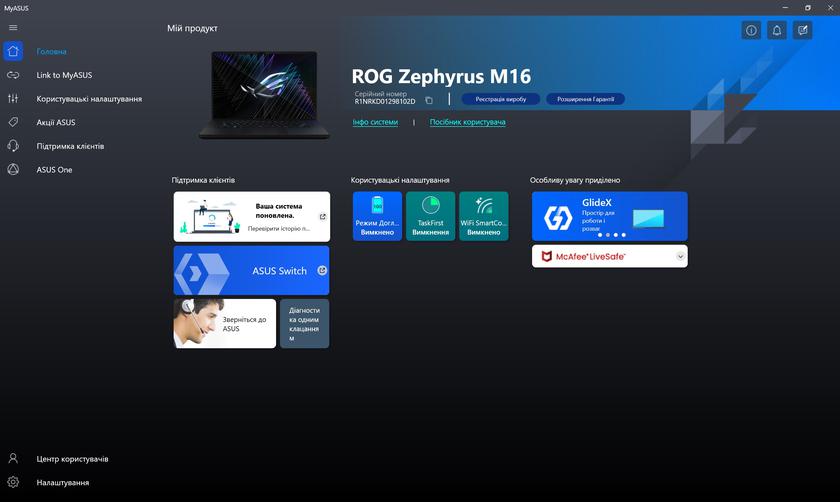Viewport: 840px width, 502px height.
Task: Toggle the TaskFirst tile
Action: (430, 216)
